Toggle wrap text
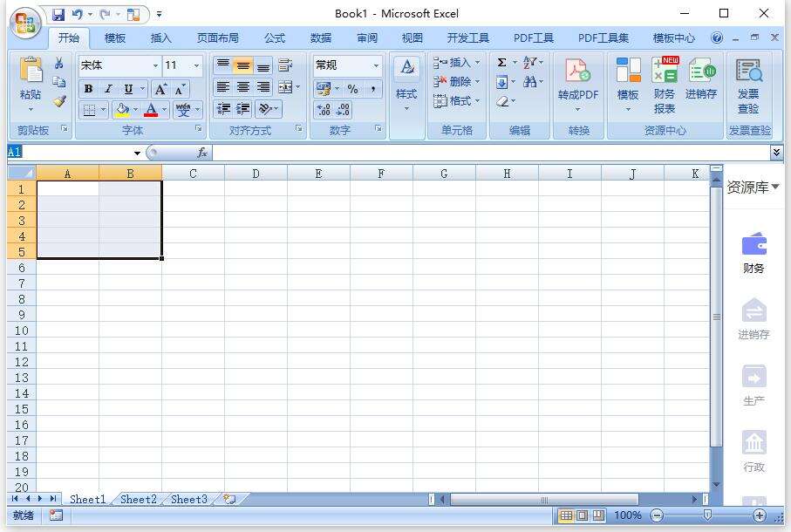 pyautogui.click(x=285, y=65)
